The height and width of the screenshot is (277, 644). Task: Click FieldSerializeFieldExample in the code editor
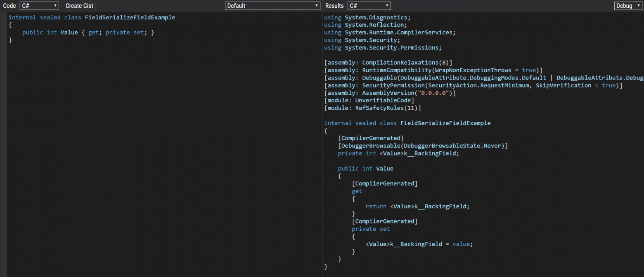(x=130, y=17)
